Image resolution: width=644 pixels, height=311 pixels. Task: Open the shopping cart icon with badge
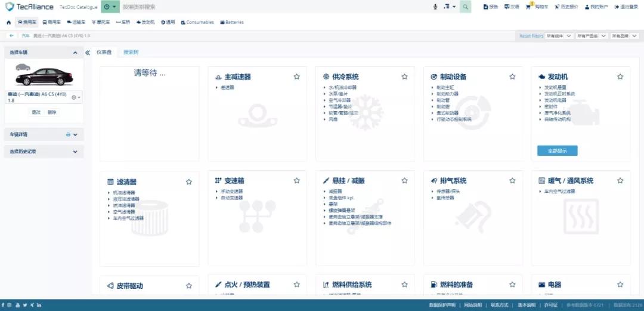click(528, 7)
